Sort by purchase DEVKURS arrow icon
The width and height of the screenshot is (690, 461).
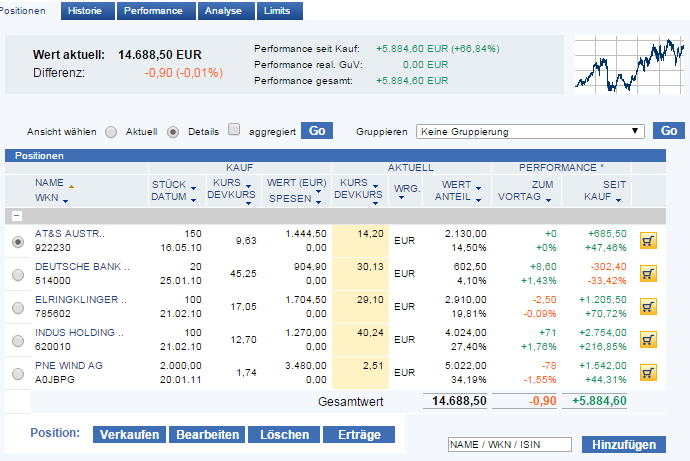[248, 203]
